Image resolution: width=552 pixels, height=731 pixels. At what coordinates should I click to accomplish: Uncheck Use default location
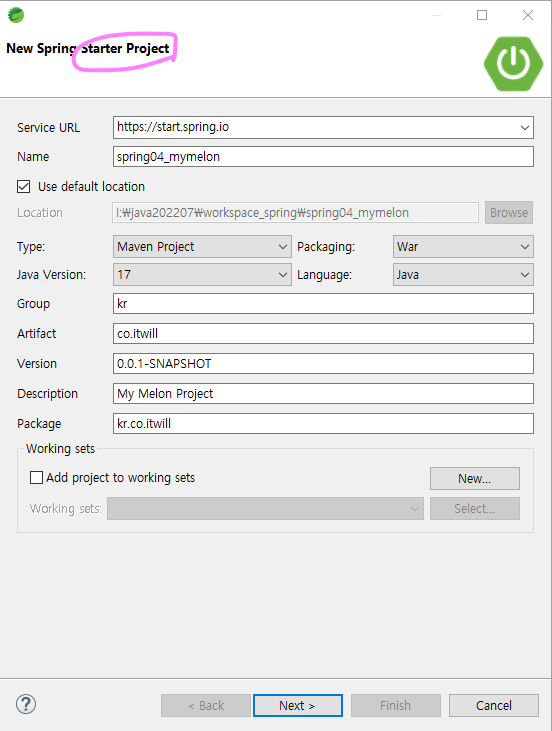(23, 186)
